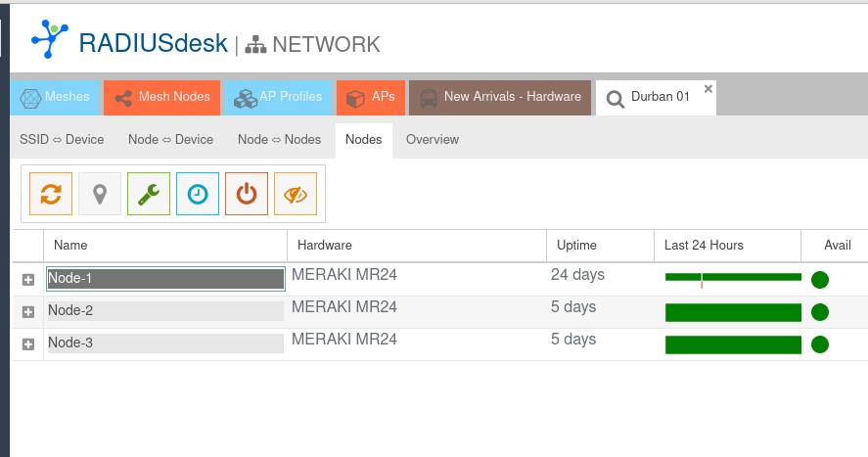The image size is (868, 457).
Task: Close the Durban 01 tab
Action: coord(708,88)
